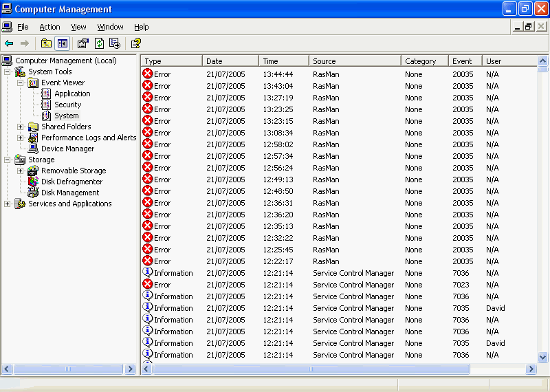The height and width of the screenshot is (392, 550).
Task: Click the Forward arrow toolbar icon
Action: 25,43
